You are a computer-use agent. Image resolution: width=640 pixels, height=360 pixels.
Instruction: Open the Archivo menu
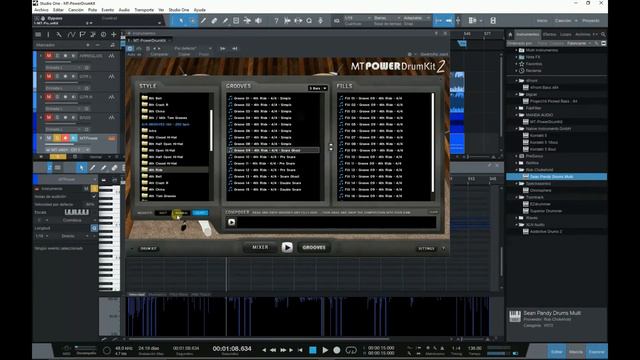[x=41, y=9]
